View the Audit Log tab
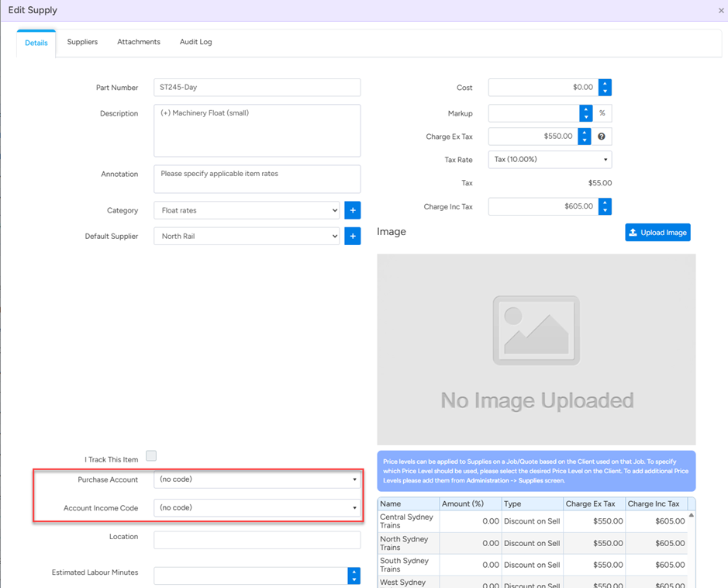Screen dimensions: 728x588 coord(195,42)
